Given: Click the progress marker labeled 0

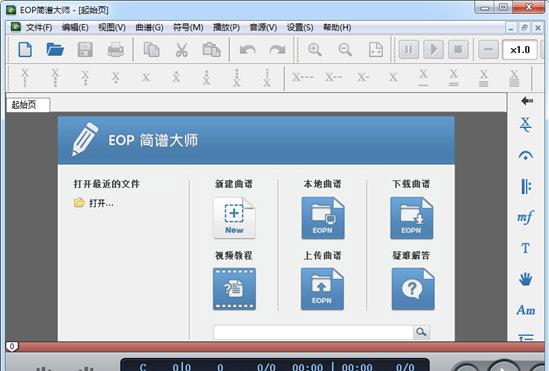Looking at the screenshot, I should (x=12, y=347).
